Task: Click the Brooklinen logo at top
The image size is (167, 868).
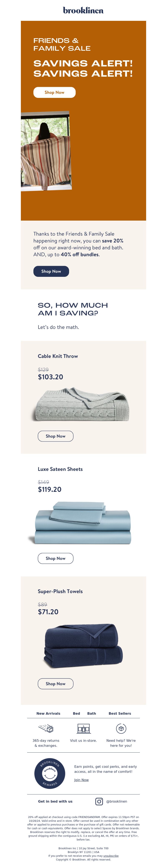Action: click(x=83, y=10)
